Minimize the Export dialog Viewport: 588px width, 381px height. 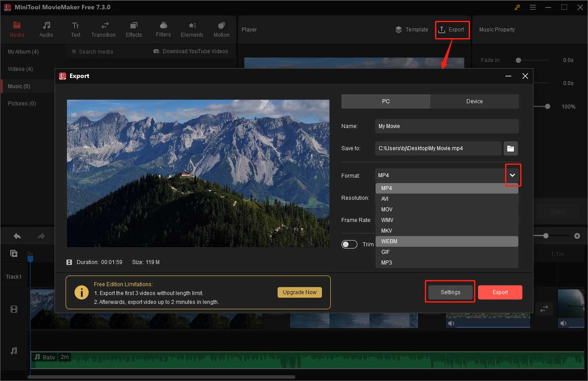508,76
